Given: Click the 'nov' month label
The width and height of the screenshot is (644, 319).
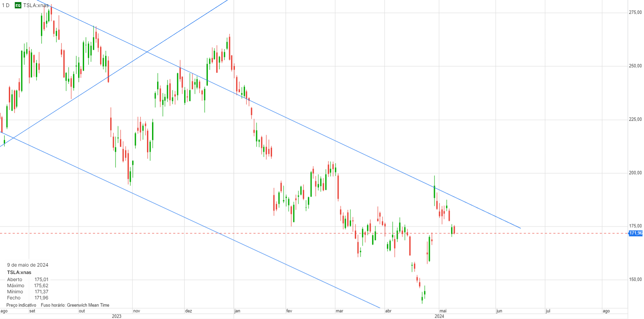Looking at the screenshot, I should [137, 311].
